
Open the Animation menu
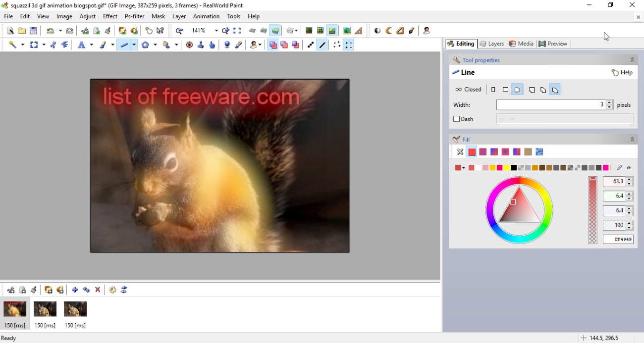pos(206,16)
